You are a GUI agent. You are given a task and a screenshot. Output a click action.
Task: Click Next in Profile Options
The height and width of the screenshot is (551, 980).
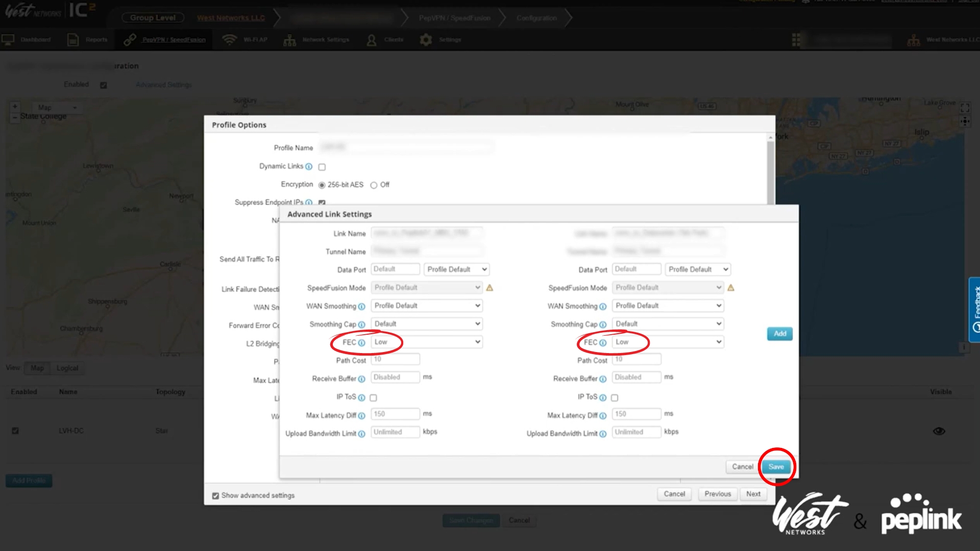click(753, 494)
